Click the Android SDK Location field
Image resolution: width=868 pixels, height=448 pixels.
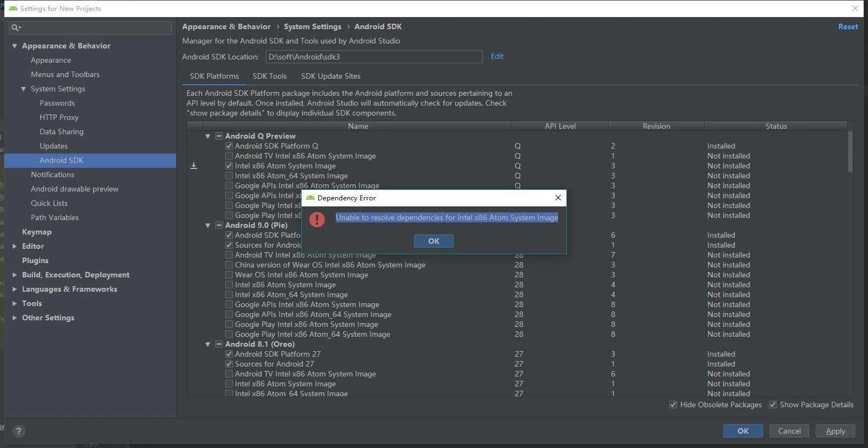[374, 57]
